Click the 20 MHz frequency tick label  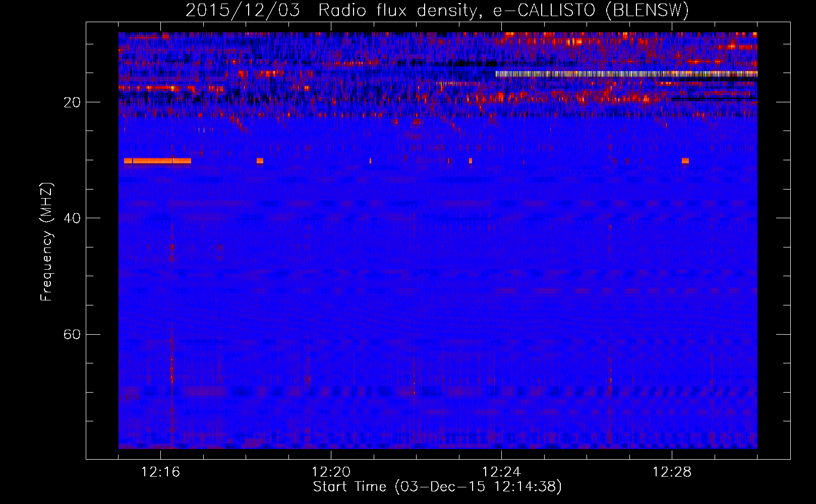click(x=72, y=102)
